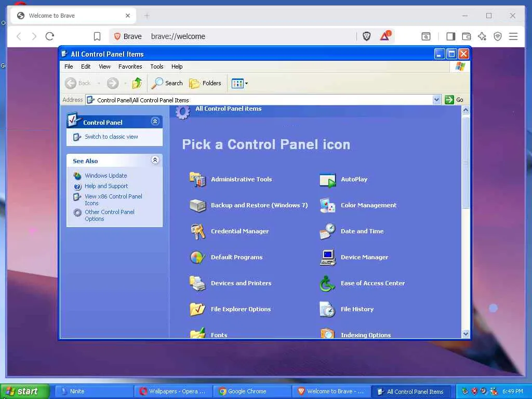532x399 pixels.
Task: Switch to Ninite in the taskbar
Action: pyautogui.click(x=94, y=392)
